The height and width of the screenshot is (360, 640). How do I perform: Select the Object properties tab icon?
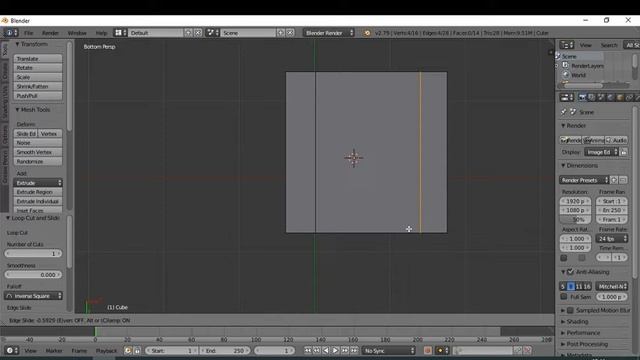(x=620, y=97)
